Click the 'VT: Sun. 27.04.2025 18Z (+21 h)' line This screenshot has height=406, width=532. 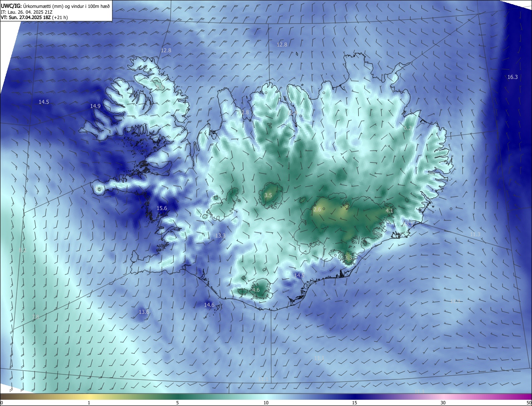[x=34, y=17]
